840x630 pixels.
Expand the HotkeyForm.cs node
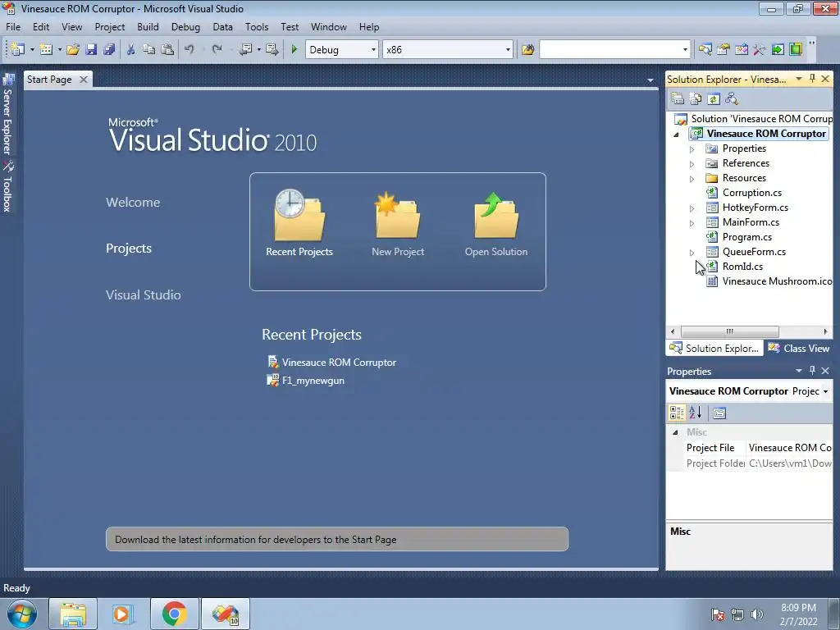pyautogui.click(x=692, y=208)
